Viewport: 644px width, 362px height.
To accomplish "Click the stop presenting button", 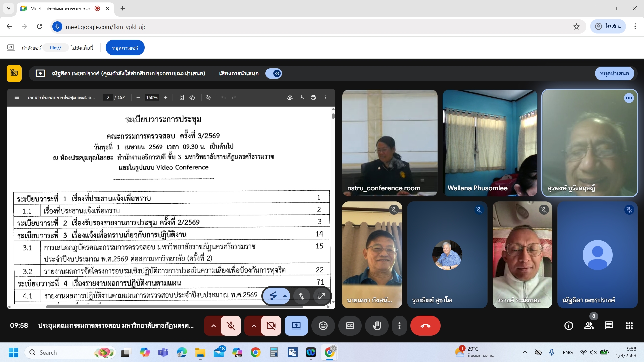I will [x=614, y=73].
